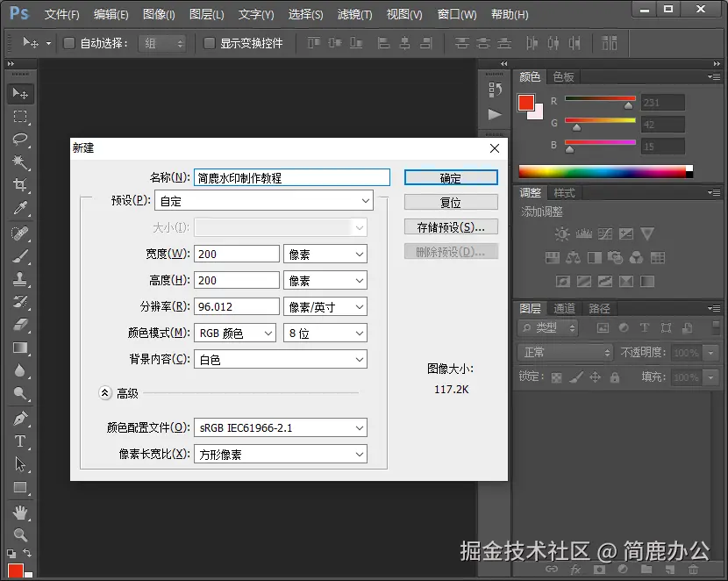728x581 pixels.
Task: Click the 确定 button
Action: (451, 176)
